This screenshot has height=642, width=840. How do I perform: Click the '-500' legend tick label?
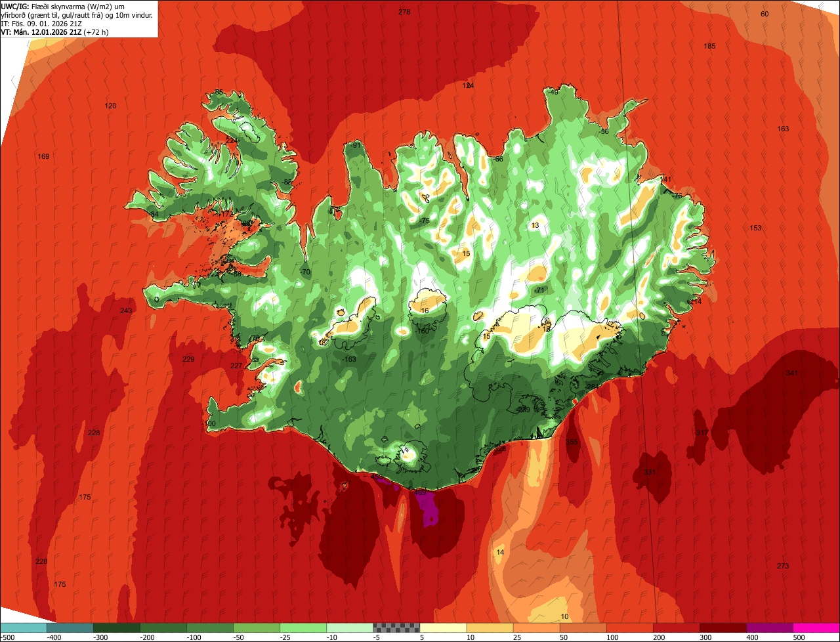(8, 637)
